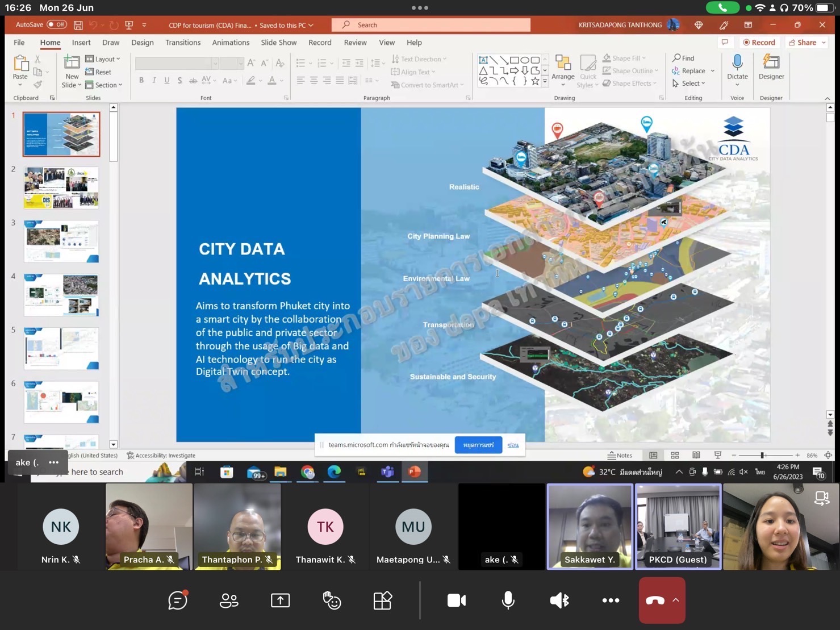
Task: Open the Shape Effects dropdown
Action: (630, 84)
